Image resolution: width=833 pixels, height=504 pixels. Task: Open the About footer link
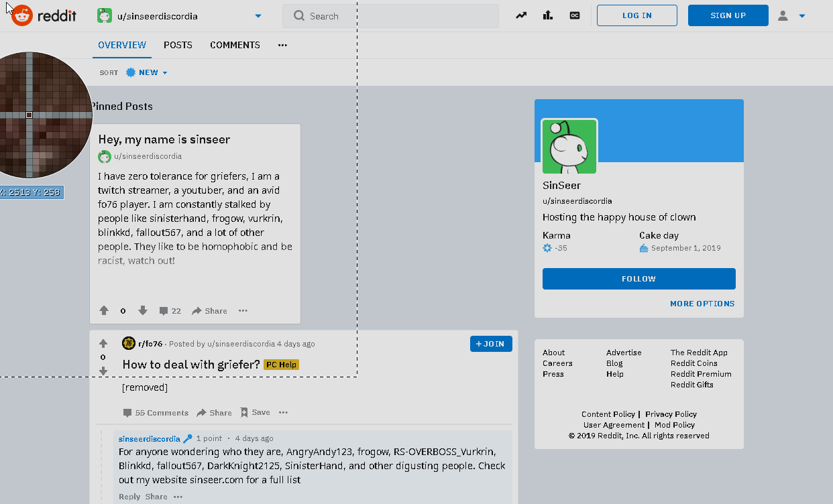coord(554,353)
